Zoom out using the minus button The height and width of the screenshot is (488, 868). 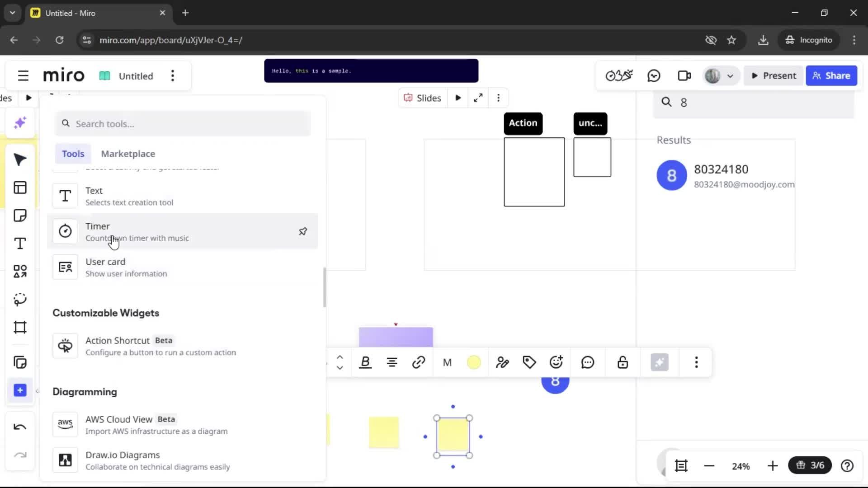click(x=709, y=465)
